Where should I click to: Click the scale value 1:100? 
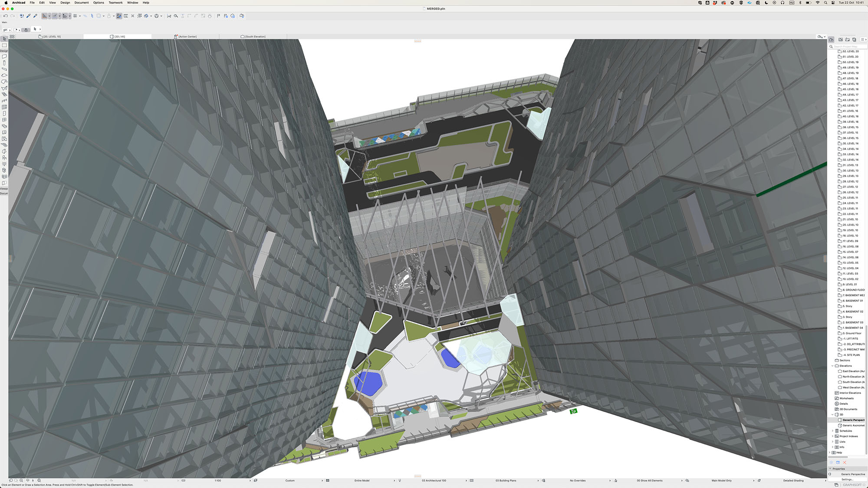pyautogui.click(x=218, y=481)
